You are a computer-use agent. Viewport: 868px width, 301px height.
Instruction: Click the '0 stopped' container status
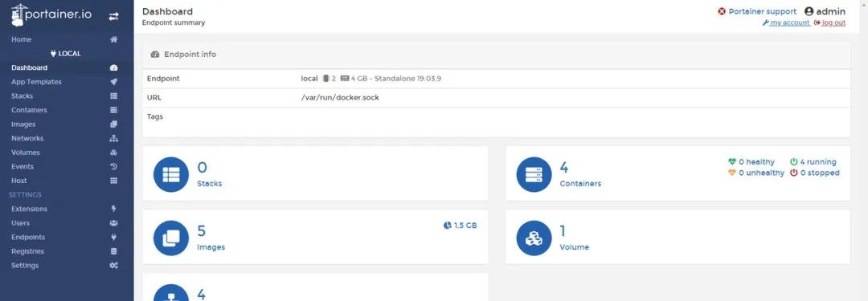pyautogui.click(x=814, y=173)
